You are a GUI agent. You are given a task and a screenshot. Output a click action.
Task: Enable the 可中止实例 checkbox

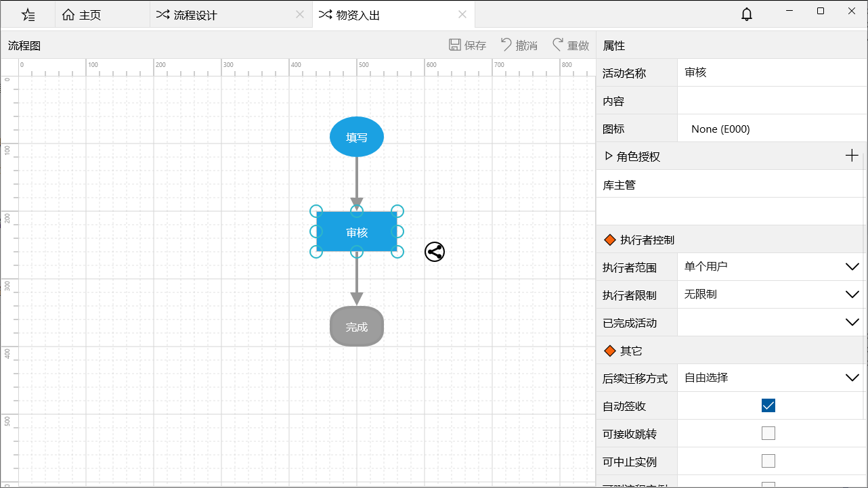pos(768,461)
